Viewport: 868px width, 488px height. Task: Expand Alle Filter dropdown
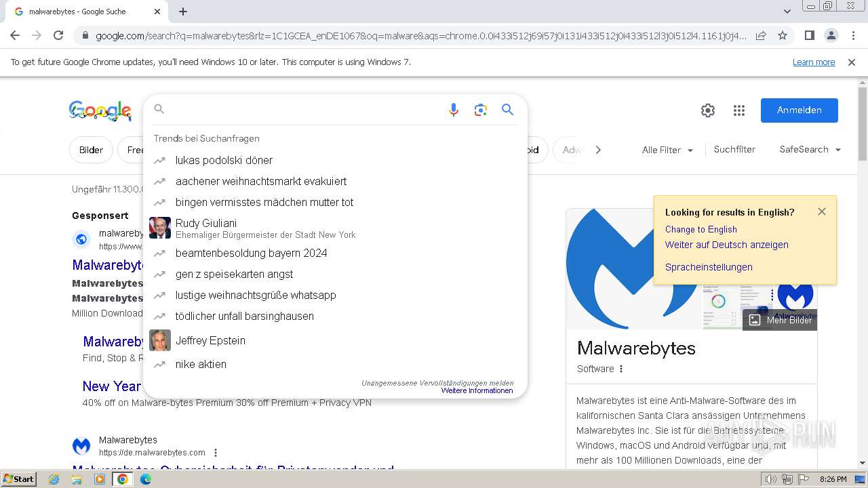click(668, 150)
